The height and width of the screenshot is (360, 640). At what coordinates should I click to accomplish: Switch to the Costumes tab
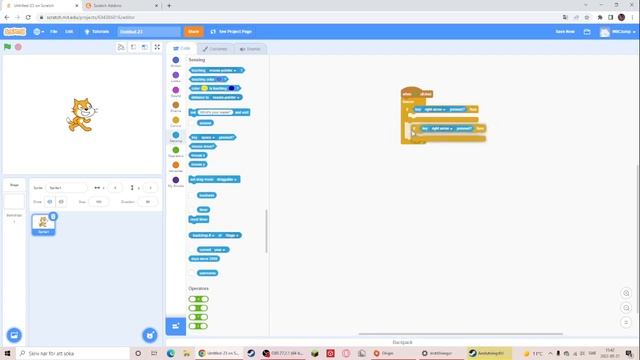click(x=215, y=49)
